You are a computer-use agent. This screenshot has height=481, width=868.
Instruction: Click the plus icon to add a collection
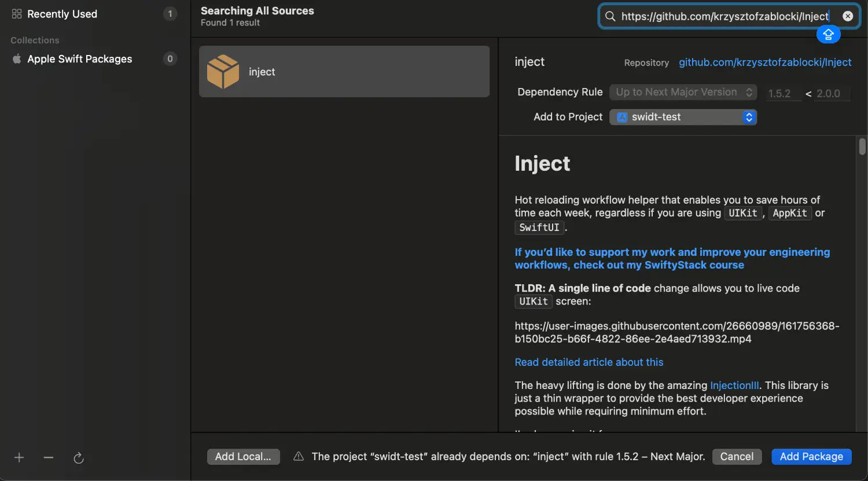click(19, 458)
